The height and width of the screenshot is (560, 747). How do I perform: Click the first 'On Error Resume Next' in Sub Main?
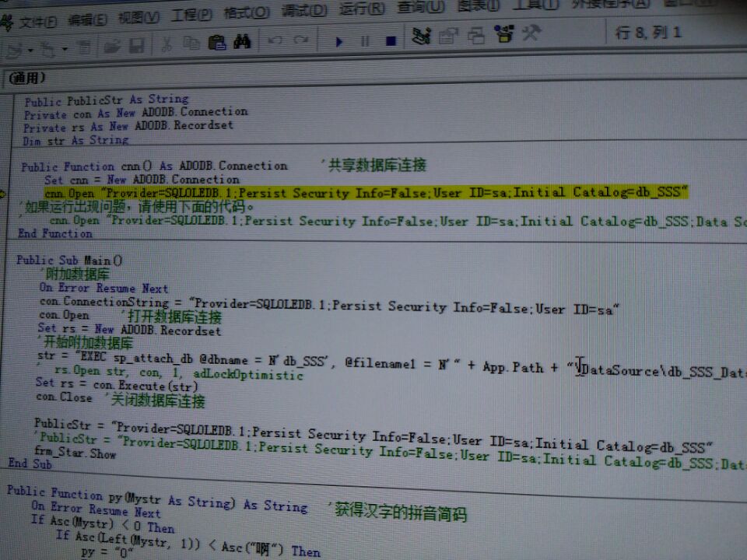point(103,288)
